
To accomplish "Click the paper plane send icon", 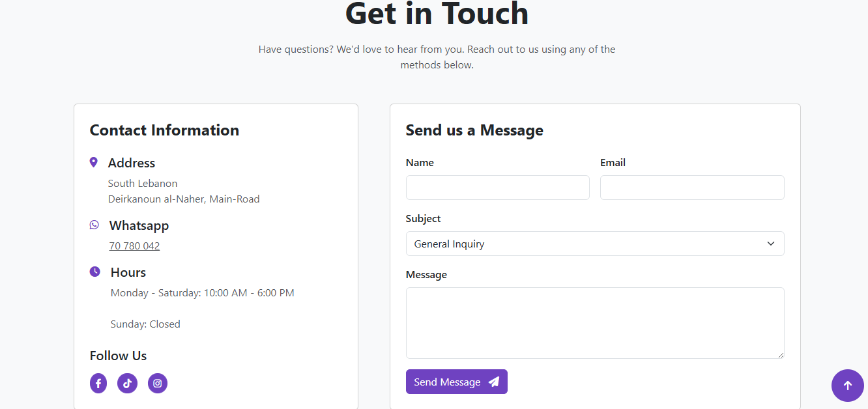I will tap(494, 382).
